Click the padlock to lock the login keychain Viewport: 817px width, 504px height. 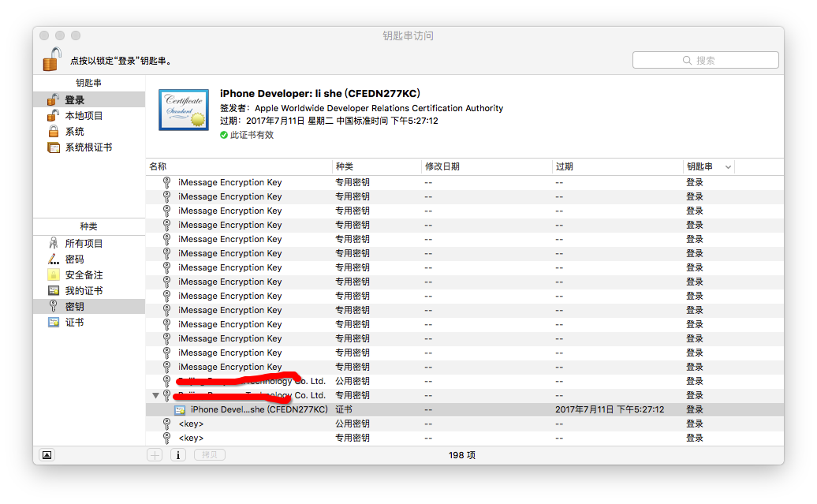52,59
